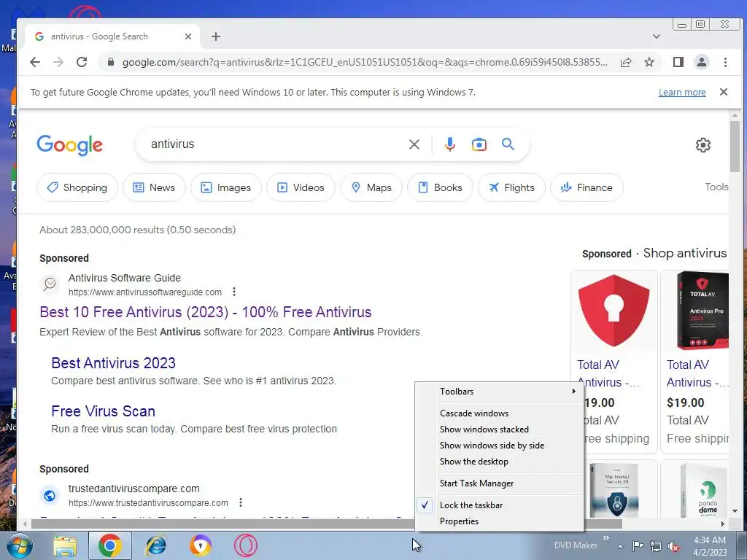Close the antivirus Google Search tab

tap(188, 36)
